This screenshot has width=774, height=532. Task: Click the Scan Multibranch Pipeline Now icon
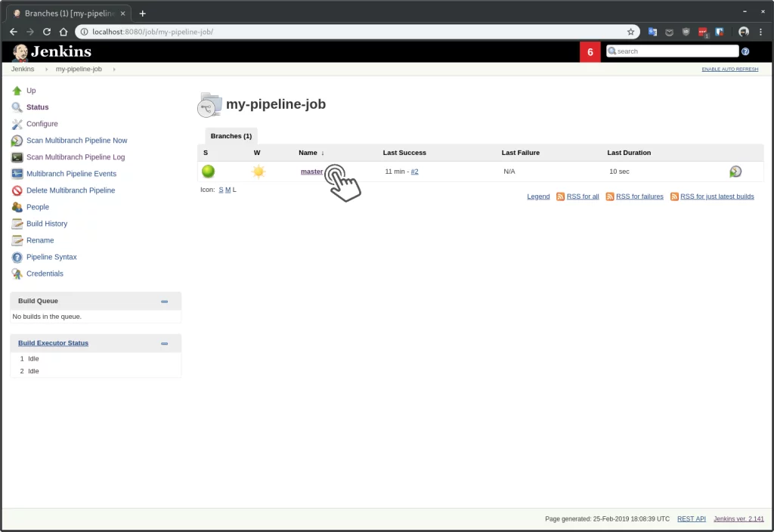tap(17, 141)
